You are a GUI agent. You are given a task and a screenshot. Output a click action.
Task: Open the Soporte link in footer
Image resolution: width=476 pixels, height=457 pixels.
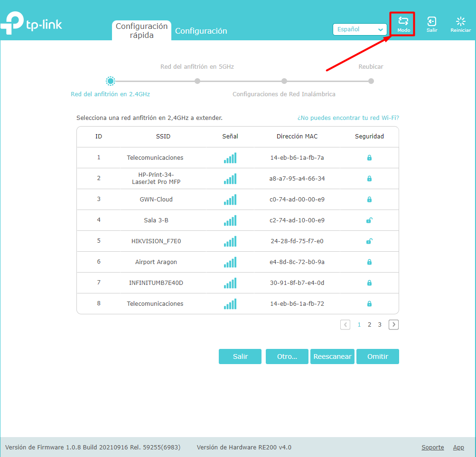pyautogui.click(x=433, y=448)
